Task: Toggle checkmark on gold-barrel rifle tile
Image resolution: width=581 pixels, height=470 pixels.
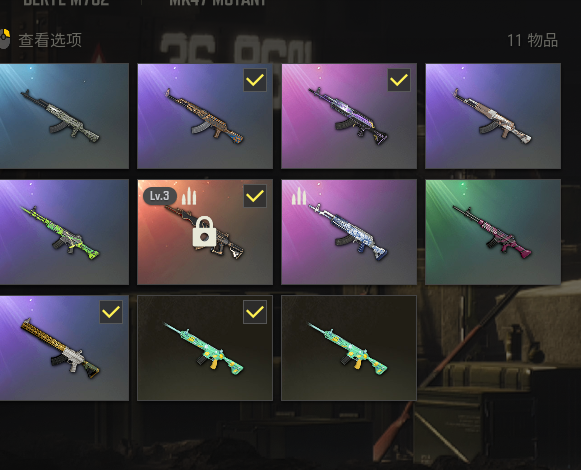Action: 111,312
